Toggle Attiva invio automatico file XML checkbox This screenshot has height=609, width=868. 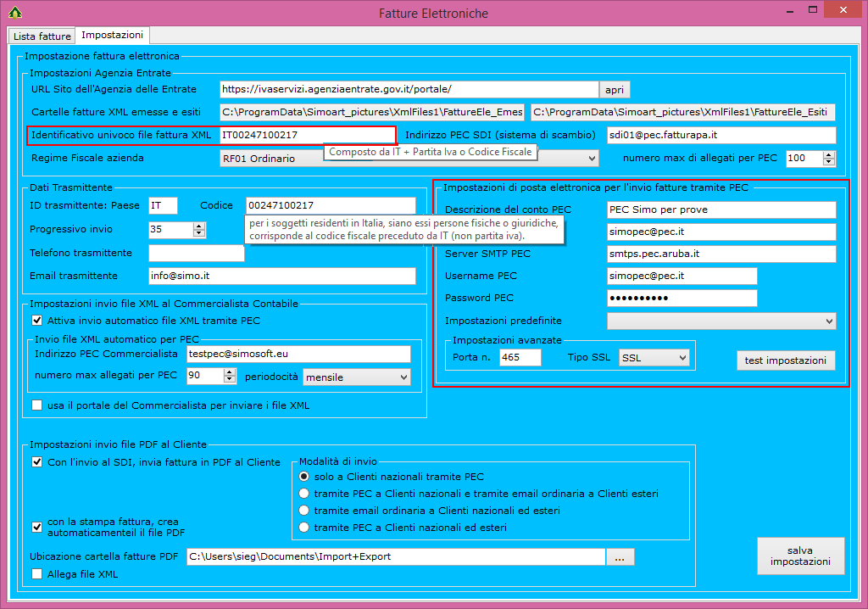(36, 321)
